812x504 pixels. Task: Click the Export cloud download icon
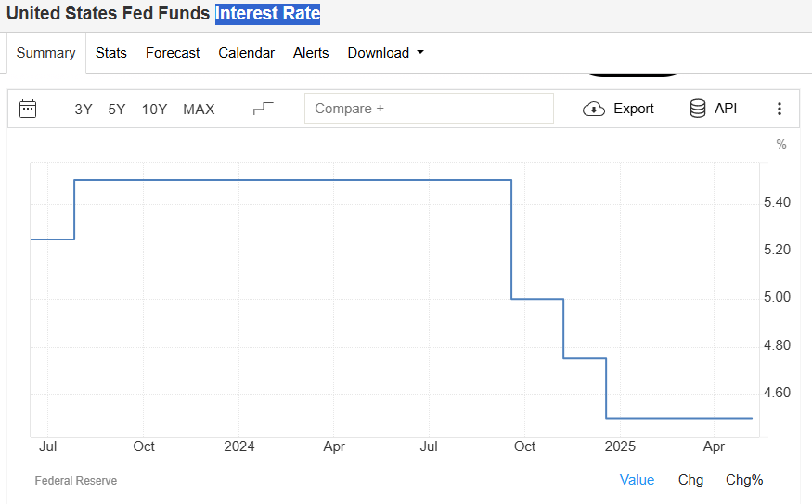[x=594, y=109]
